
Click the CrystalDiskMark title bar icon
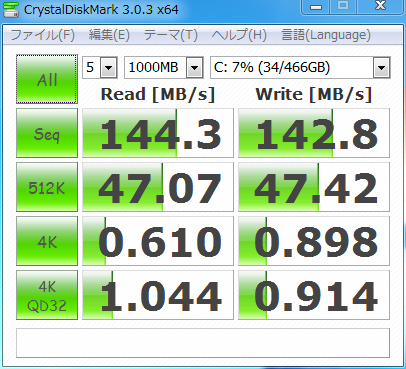(11, 9)
